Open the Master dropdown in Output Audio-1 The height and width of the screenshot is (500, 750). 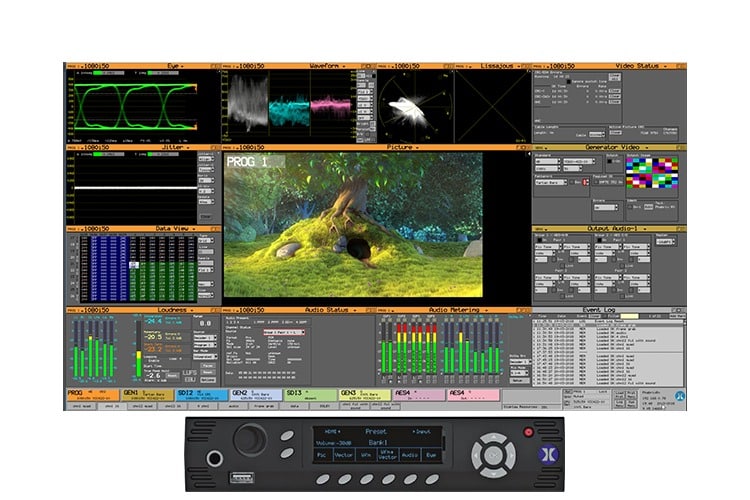click(x=665, y=242)
